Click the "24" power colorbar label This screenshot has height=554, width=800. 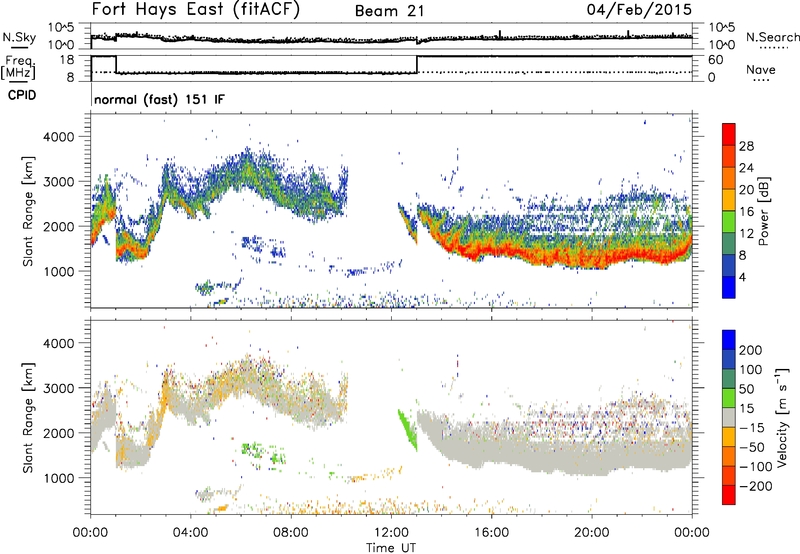point(746,168)
